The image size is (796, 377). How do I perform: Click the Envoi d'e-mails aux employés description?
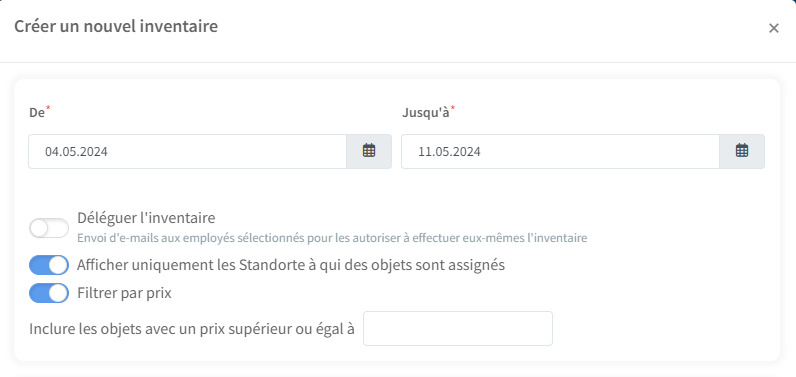(332, 238)
